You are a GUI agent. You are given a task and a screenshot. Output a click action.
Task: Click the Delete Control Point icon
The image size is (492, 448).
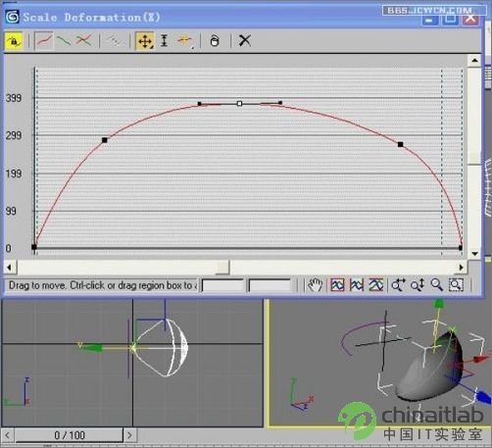point(215,41)
